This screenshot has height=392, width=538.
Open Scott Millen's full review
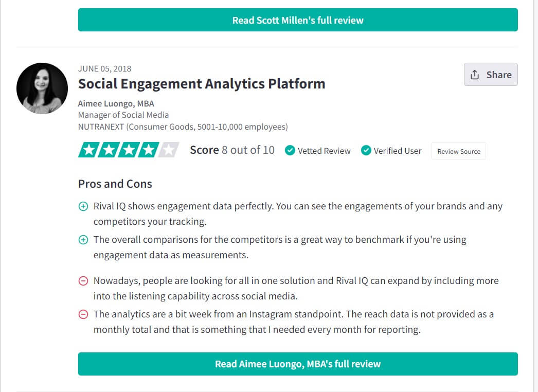coord(298,20)
